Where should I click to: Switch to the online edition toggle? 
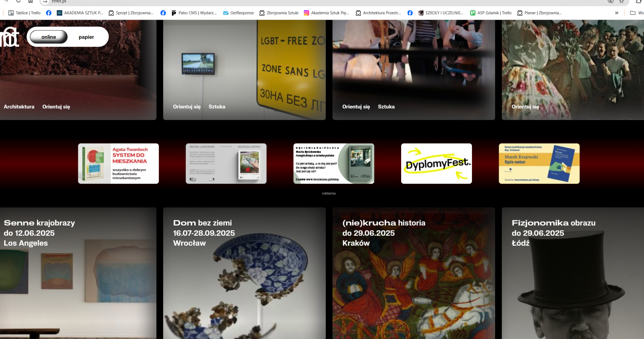(49, 37)
